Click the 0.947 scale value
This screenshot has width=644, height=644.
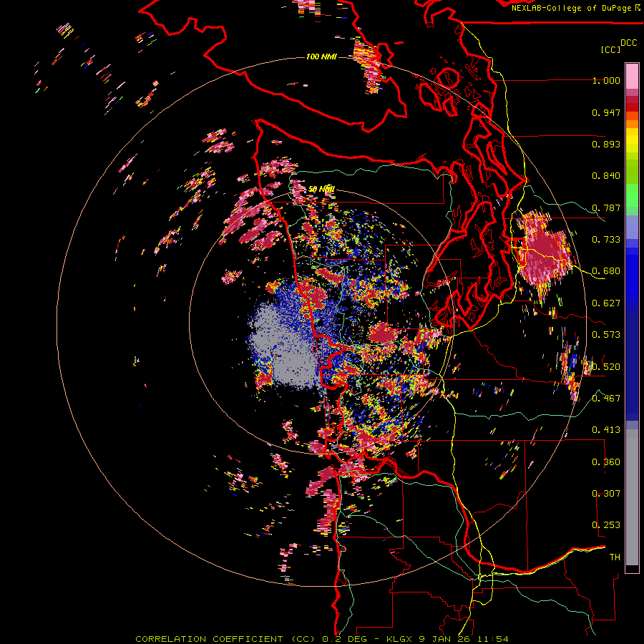click(x=606, y=112)
